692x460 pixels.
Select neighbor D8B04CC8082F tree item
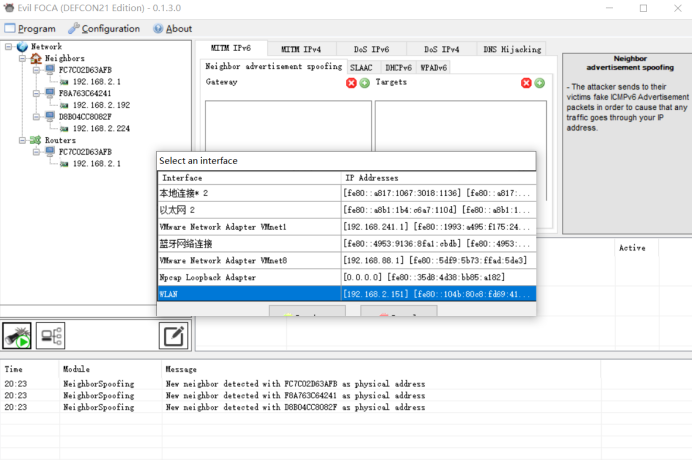point(85,117)
